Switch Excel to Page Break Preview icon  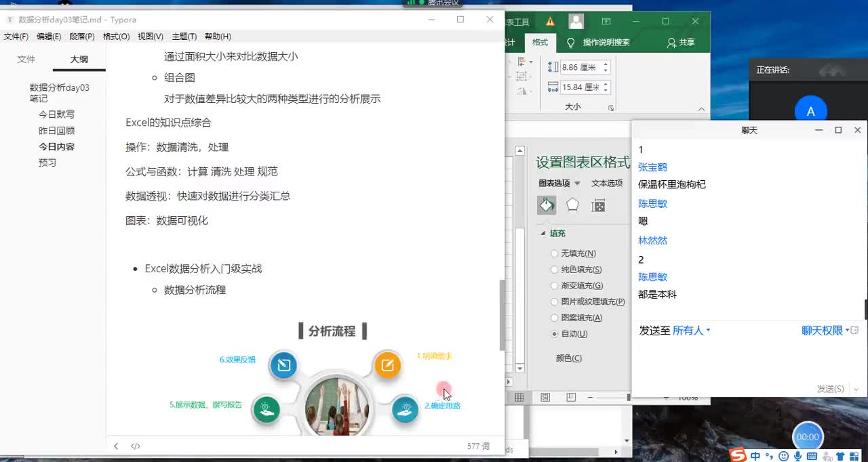coord(571,397)
